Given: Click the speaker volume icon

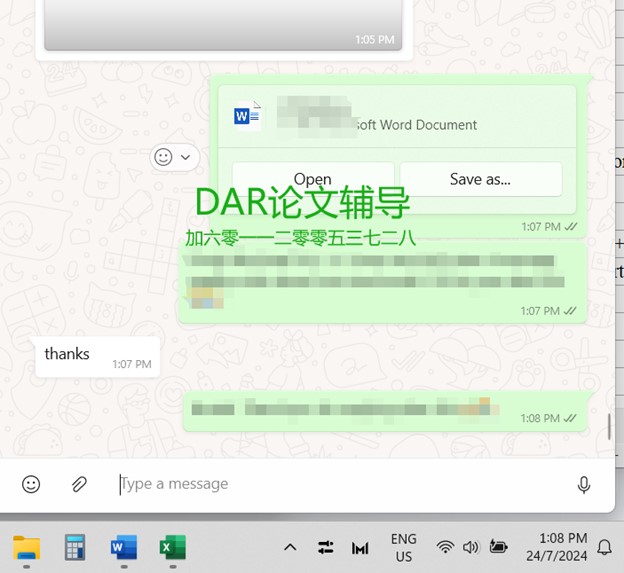Looking at the screenshot, I should (471, 548).
